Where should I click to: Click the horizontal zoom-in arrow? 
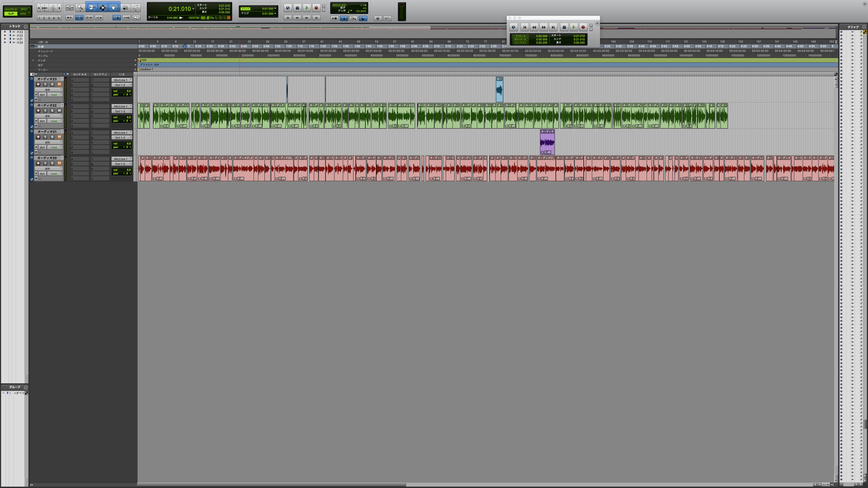pos(59,7)
